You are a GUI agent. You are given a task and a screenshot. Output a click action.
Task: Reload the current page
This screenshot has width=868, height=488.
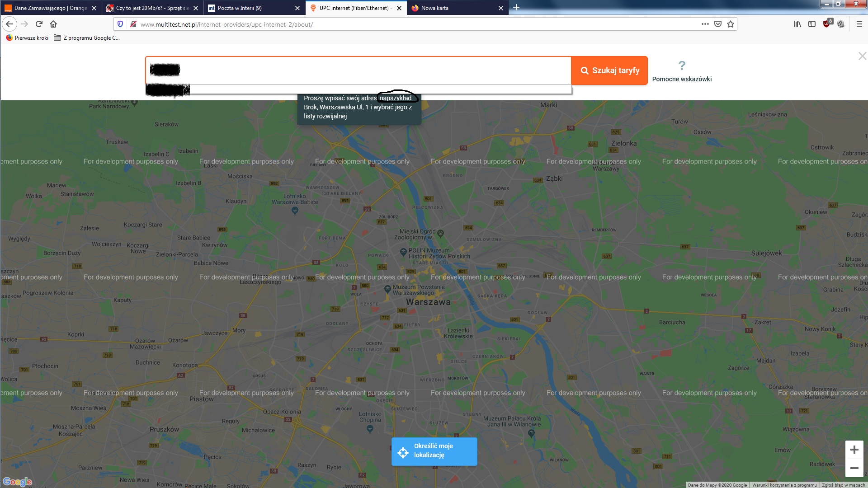tap(39, 24)
